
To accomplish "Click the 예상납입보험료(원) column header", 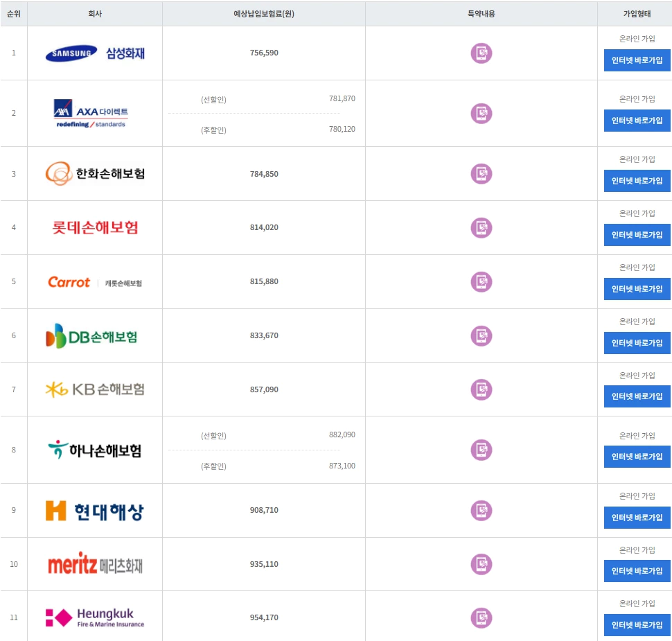I will pyautogui.click(x=264, y=14).
